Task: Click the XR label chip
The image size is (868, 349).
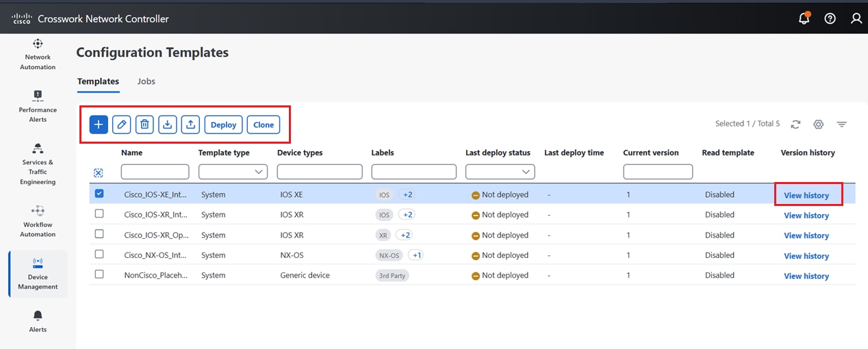Action: click(x=383, y=235)
